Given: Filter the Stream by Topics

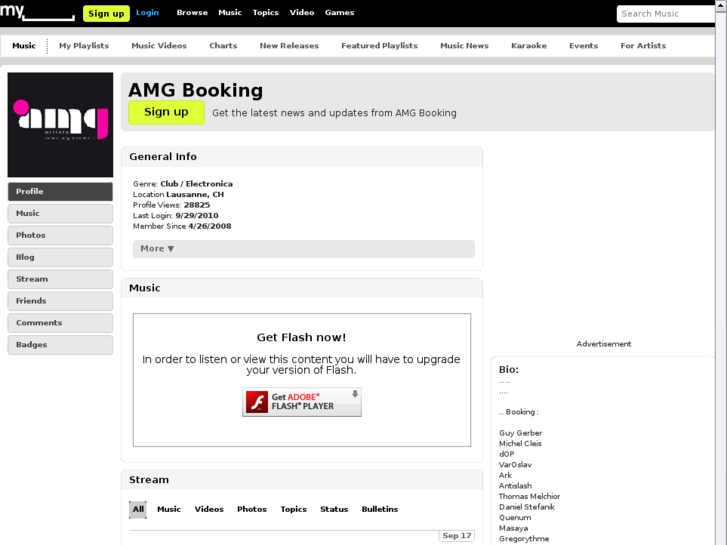Looking at the screenshot, I should [x=293, y=509].
